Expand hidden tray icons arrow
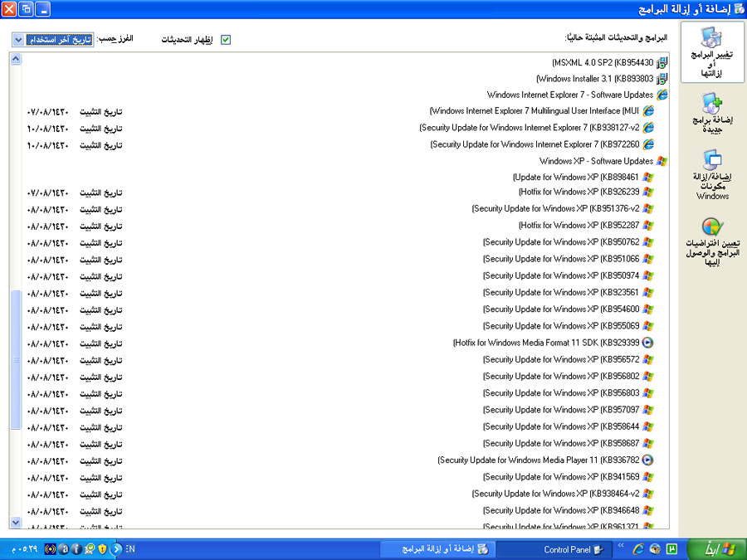Image resolution: width=747 pixels, height=560 pixels. 116,549
